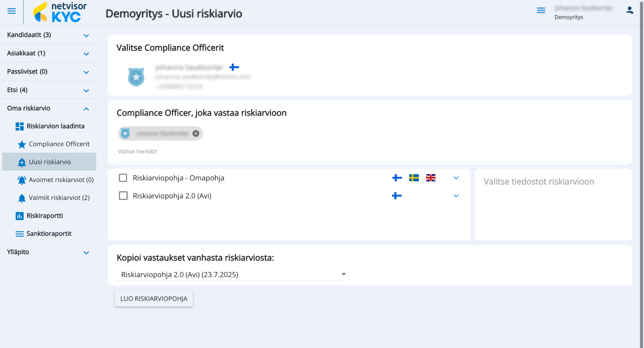Check the Riskiarviopohja - Omapohja checkbox
Screen dimensions: 644x348
pos(123,178)
